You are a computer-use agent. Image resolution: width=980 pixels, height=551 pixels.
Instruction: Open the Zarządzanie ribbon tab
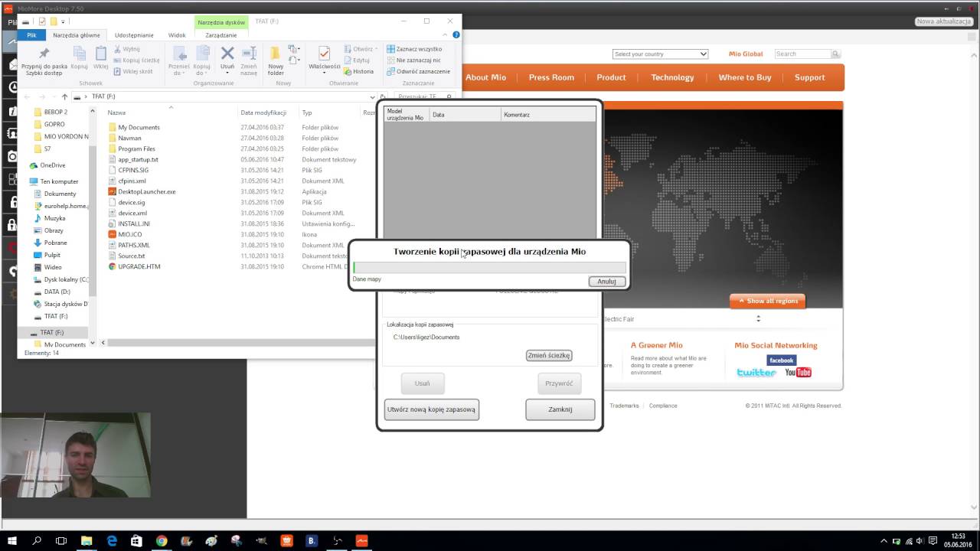point(221,35)
